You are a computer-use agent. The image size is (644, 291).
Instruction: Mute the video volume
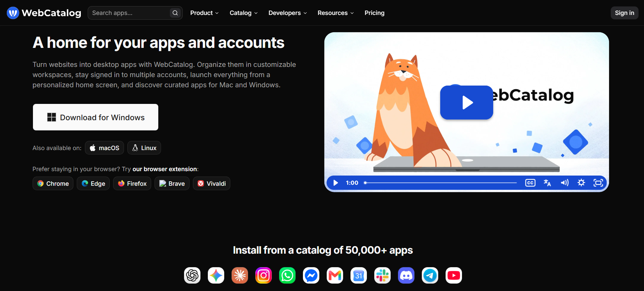pyautogui.click(x=565, y=183)
